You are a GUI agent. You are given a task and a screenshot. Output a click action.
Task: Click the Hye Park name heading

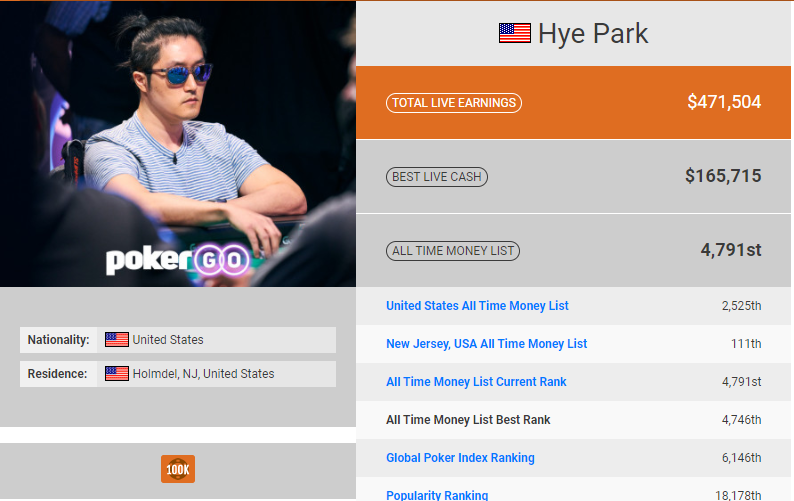click(593, 33)
